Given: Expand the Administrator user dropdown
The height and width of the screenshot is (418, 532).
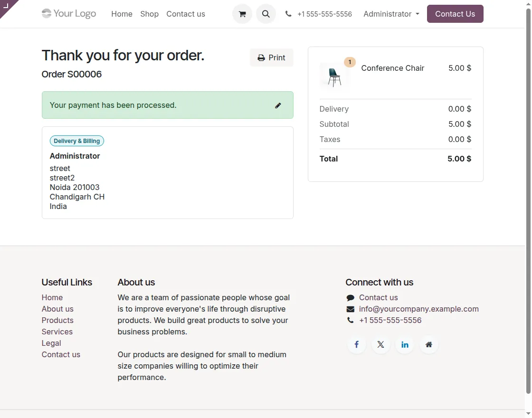Looking at the screenshot, I should [391, 14].
